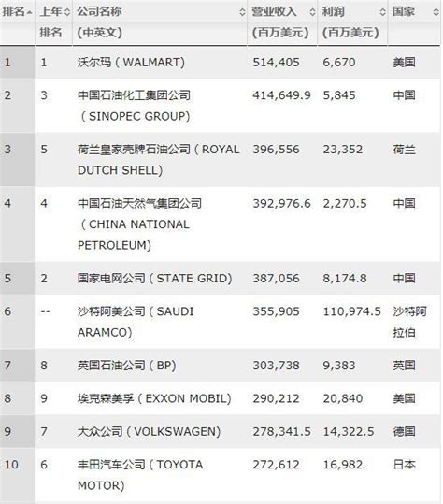Toggle sort icon beside 营业收入 header

click(312, 12)
